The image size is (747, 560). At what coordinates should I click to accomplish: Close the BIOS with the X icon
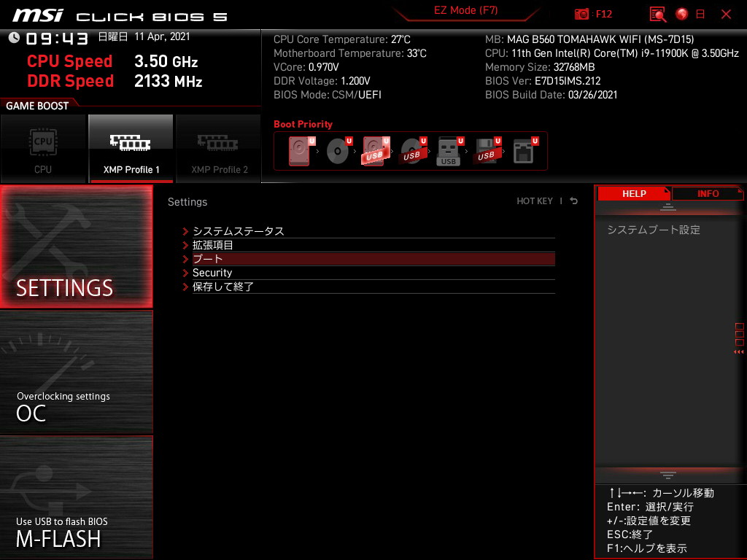[726, 15]
